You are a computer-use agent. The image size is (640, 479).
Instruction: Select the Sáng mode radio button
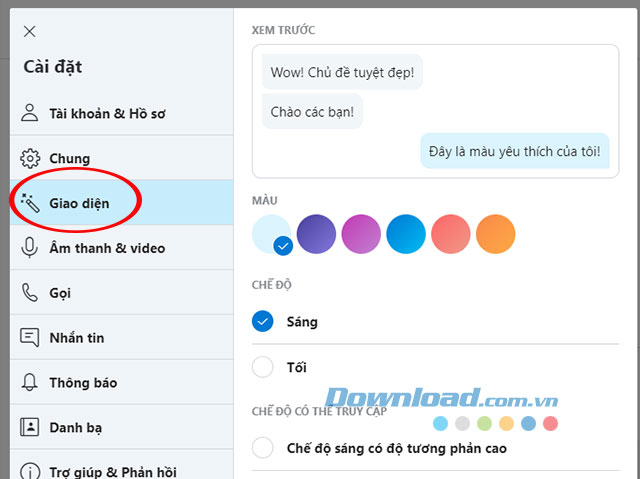pyautogui.click(x=262, y=322)
